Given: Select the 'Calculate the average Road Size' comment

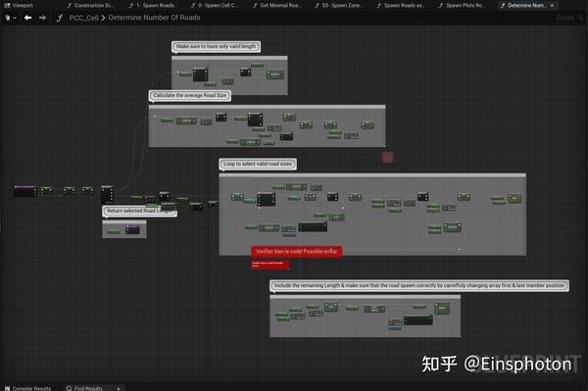Looking at the screenshot, I should click(190, 96).
